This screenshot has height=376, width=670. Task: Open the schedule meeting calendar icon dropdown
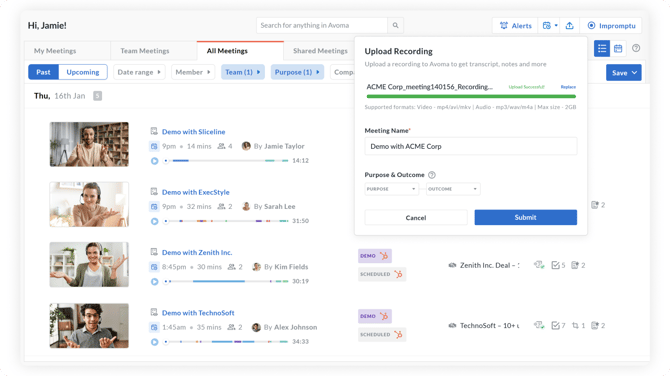pos(550,26)
